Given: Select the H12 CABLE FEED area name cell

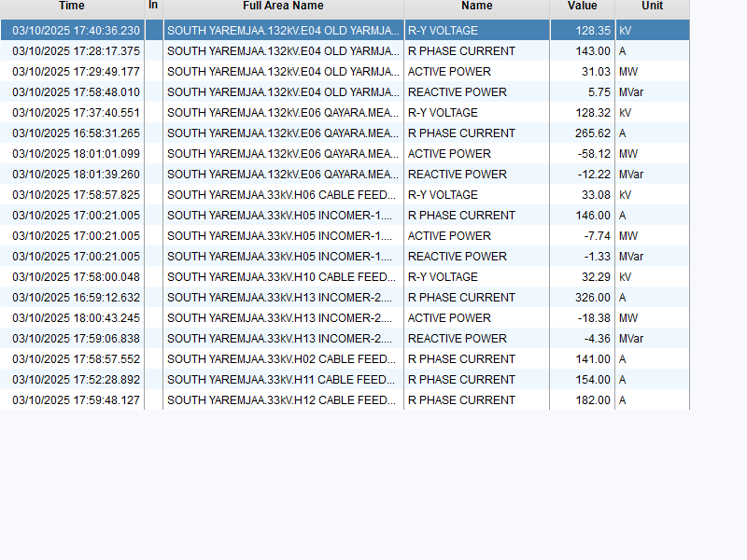Looking at the screenshot, I should [x=284, y=399].
